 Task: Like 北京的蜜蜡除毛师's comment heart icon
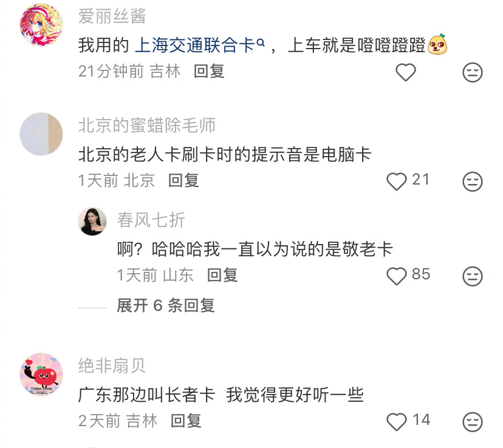point(397,182)
